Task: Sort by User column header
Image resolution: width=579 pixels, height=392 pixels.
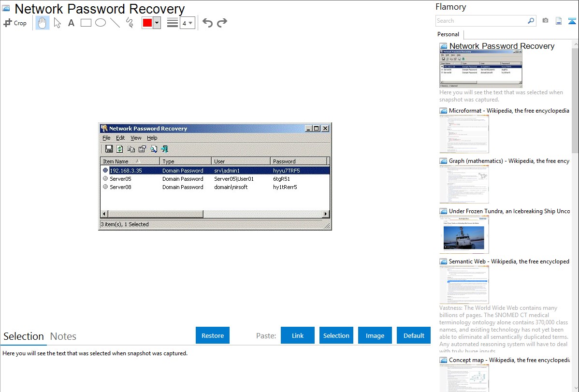Action: pyautogui.click(x=241, y=161)
